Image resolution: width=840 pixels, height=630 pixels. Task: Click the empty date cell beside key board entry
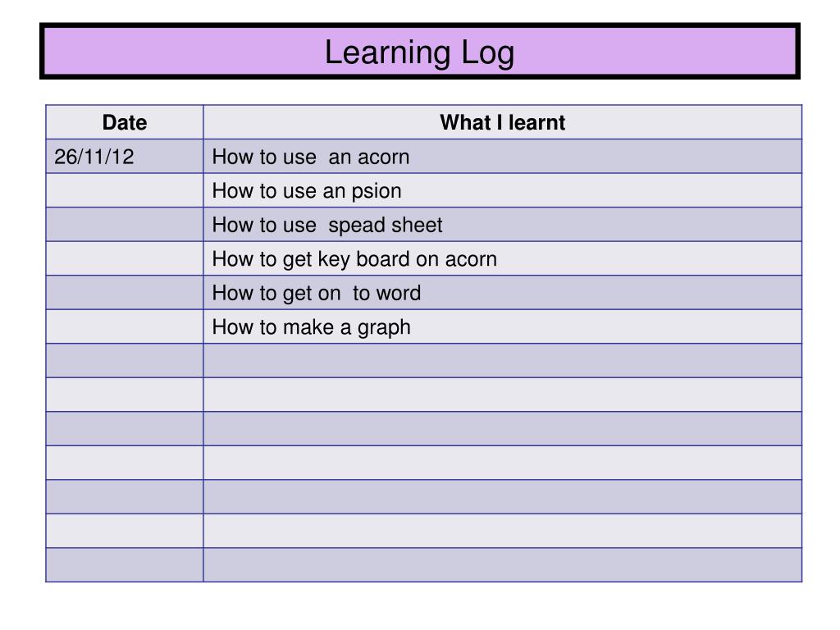click(125, 258)
